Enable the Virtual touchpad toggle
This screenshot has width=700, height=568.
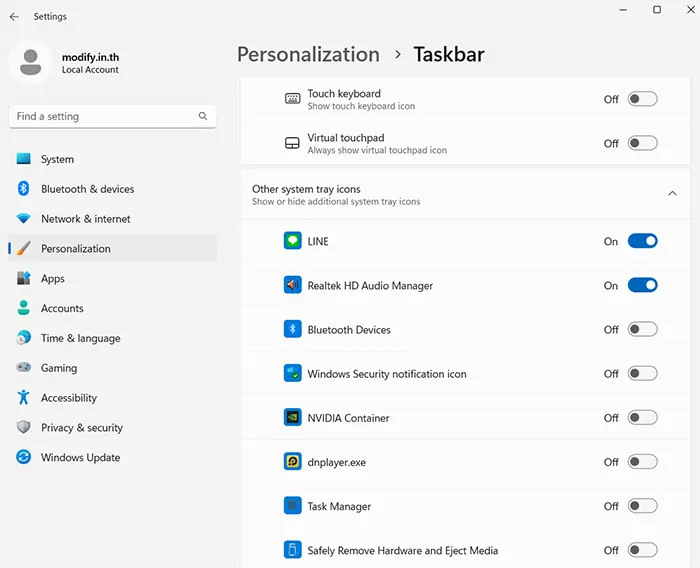pos(642,143)
